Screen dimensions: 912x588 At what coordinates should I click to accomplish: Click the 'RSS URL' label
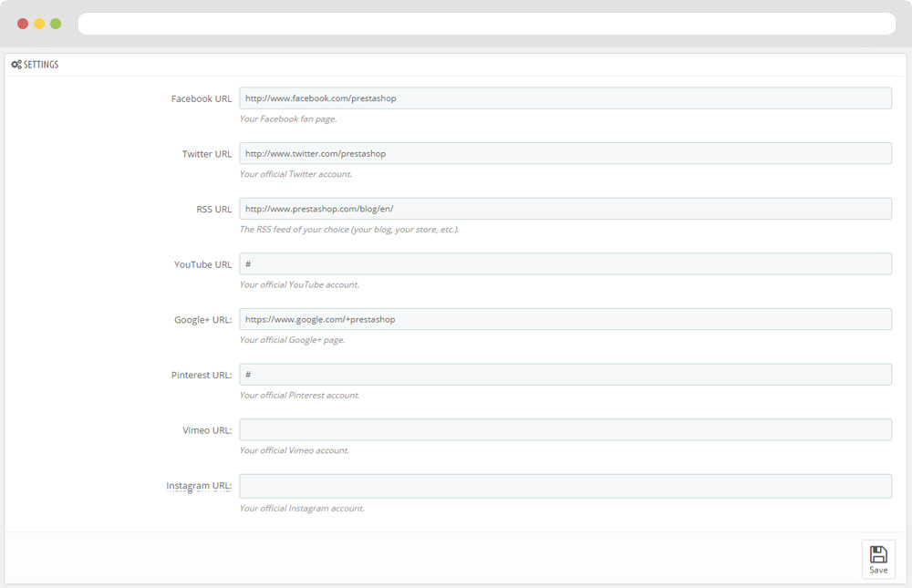(x=214, y=210)
